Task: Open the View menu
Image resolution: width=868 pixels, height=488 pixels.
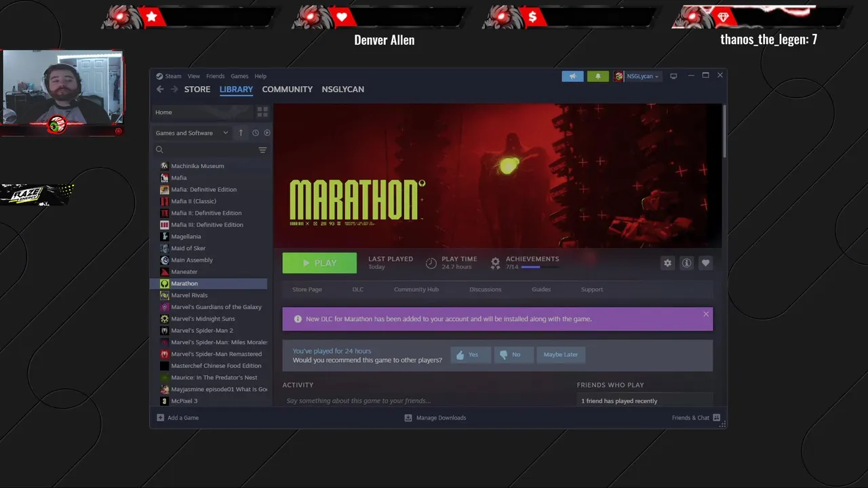Action: [194, 76]
